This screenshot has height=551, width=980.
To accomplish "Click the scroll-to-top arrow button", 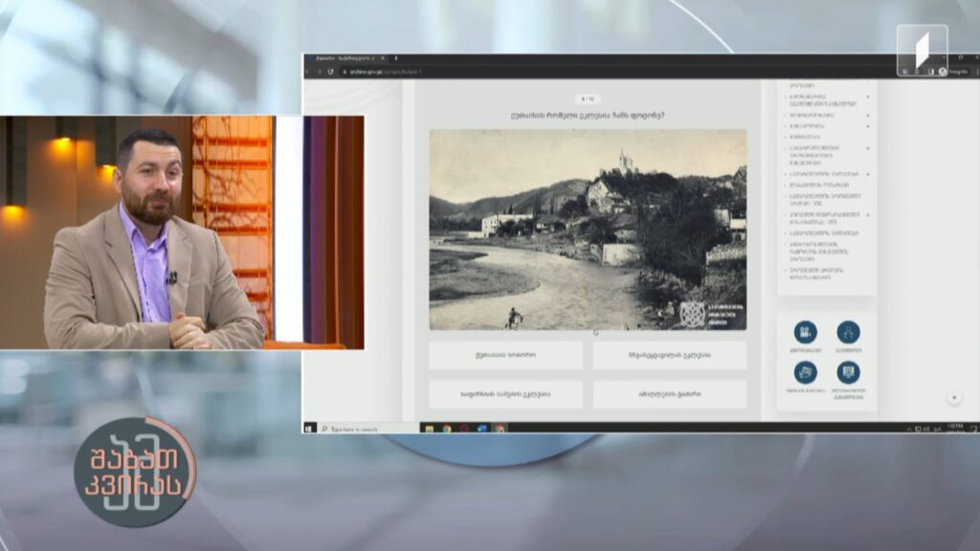I will pyautogui.click(x=954, y=397).
